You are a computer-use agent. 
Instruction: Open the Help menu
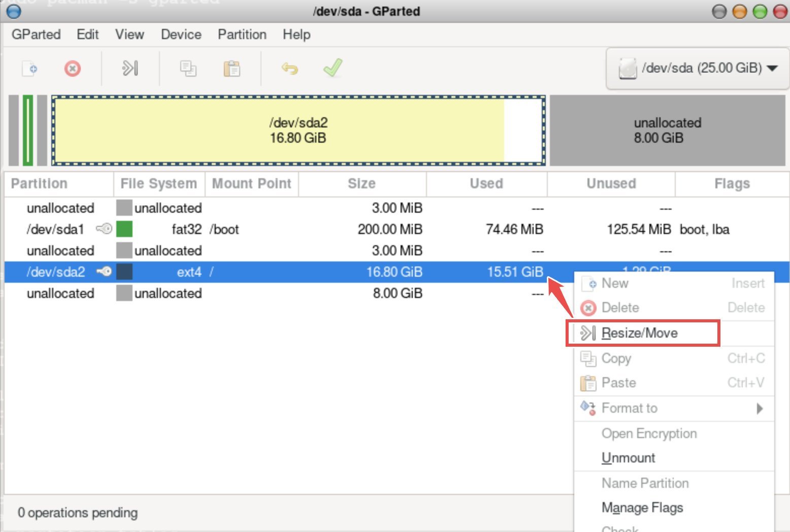[x=297, y=35]
